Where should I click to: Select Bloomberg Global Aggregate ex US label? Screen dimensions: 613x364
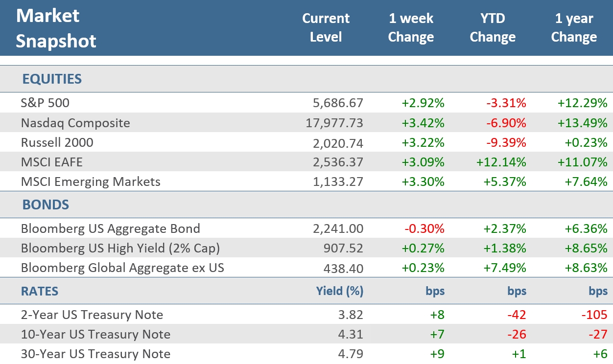(123, 268)
